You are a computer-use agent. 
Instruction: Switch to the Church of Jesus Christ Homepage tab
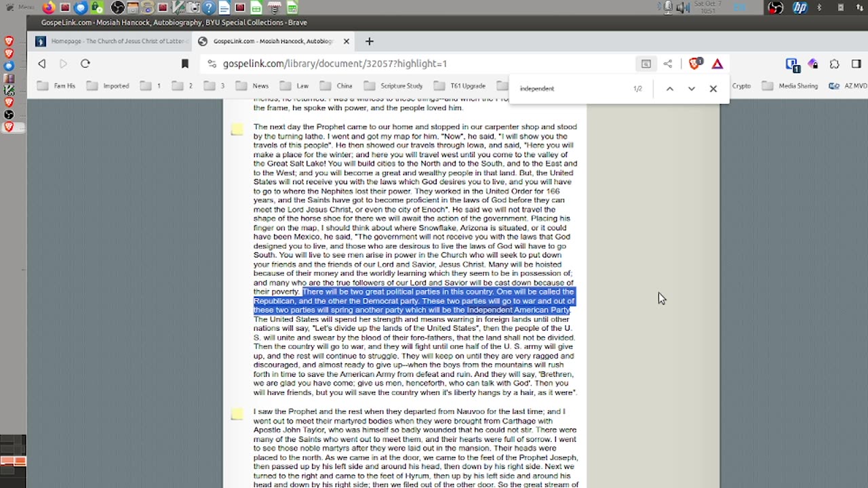[x=113, y=41]
